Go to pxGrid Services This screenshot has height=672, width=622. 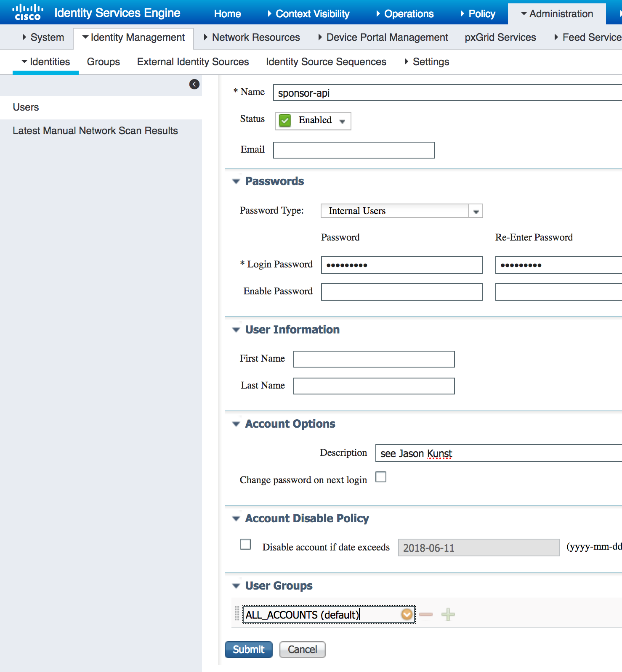coord(500,37)
